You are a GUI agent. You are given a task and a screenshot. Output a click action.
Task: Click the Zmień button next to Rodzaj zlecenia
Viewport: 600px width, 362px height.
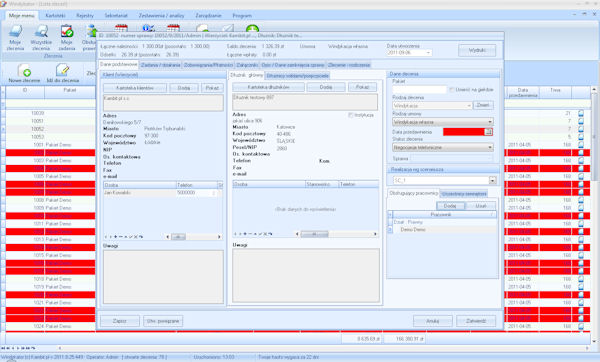tap(483, 105)
